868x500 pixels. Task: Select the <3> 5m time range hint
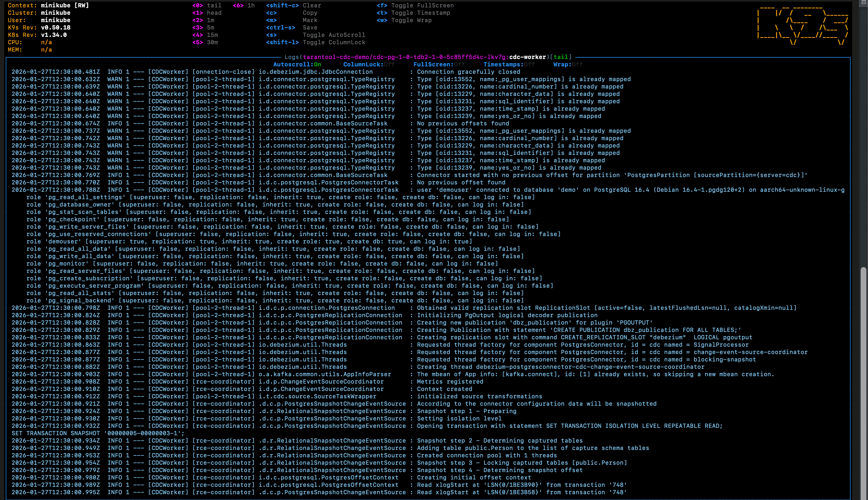pyautogui.click(x=203, y=27)
